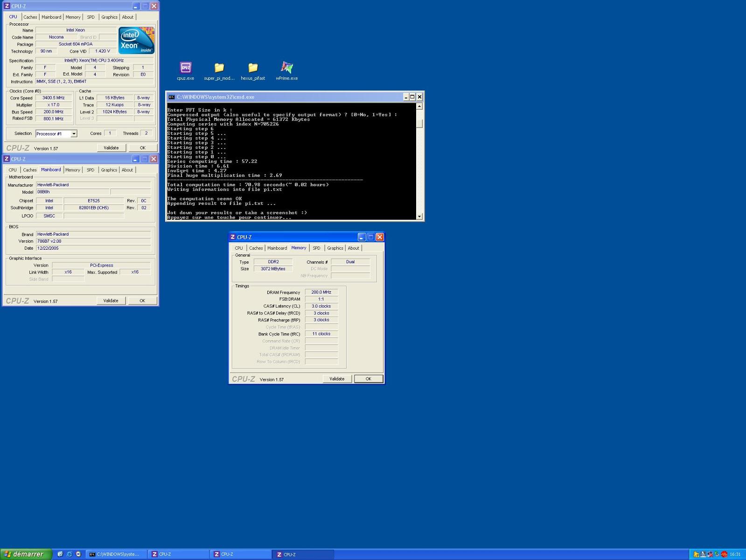
Task: Click the Intel Xeon inside logo
Action: (x=136, y=41)
